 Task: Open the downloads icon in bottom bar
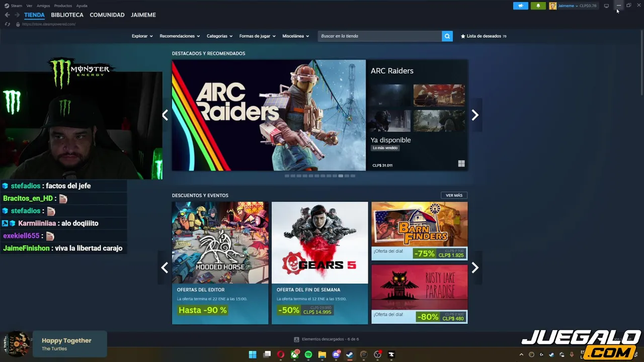tap(296, 339)
